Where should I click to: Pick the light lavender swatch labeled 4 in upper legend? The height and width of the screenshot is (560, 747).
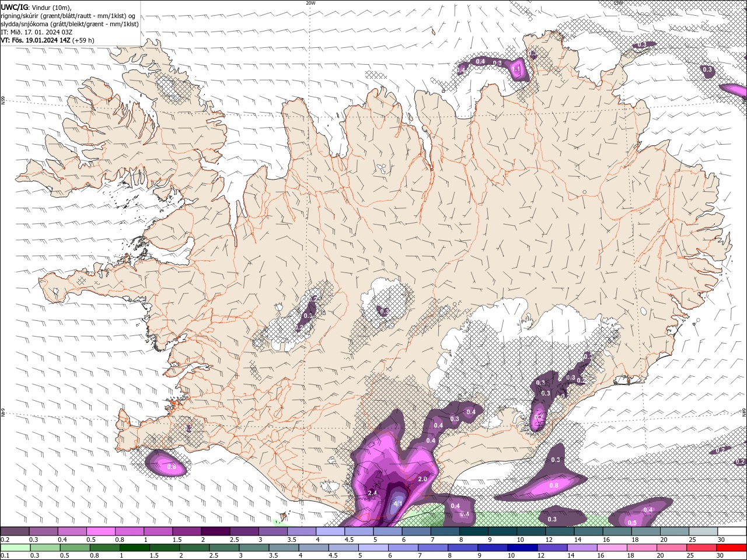click(x=330, y=531)
